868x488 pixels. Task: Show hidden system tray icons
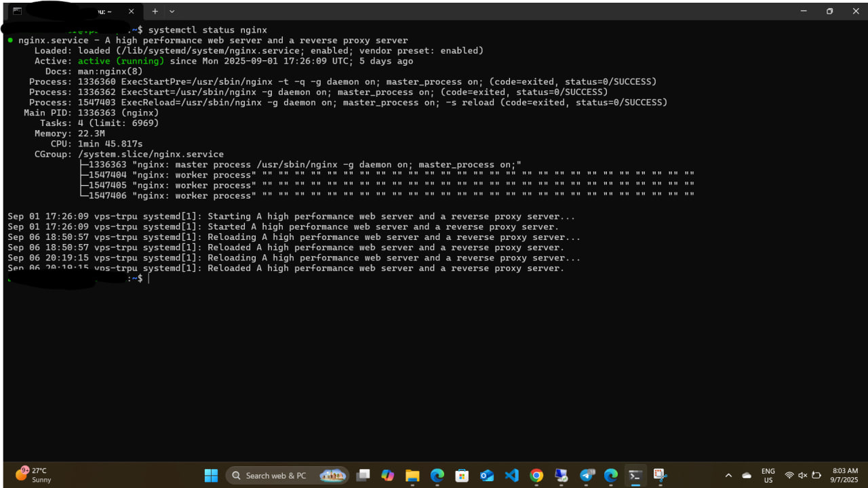(x=728, y=475)
